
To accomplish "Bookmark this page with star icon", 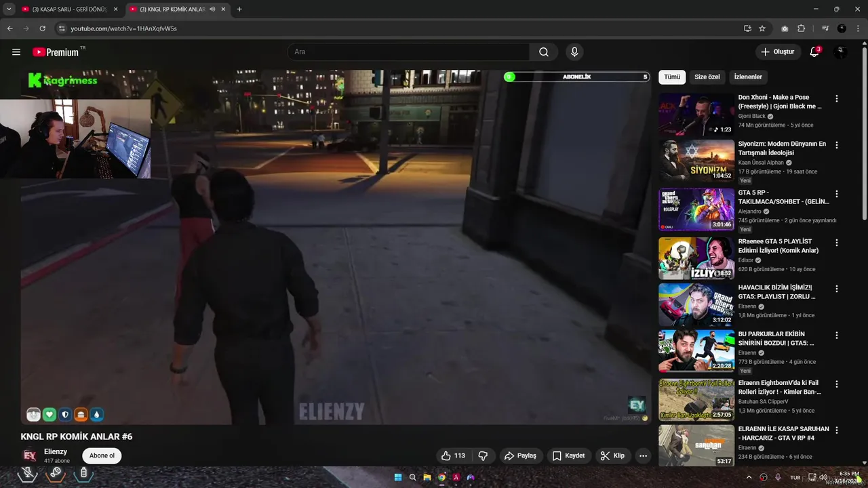I will point(762,28).
